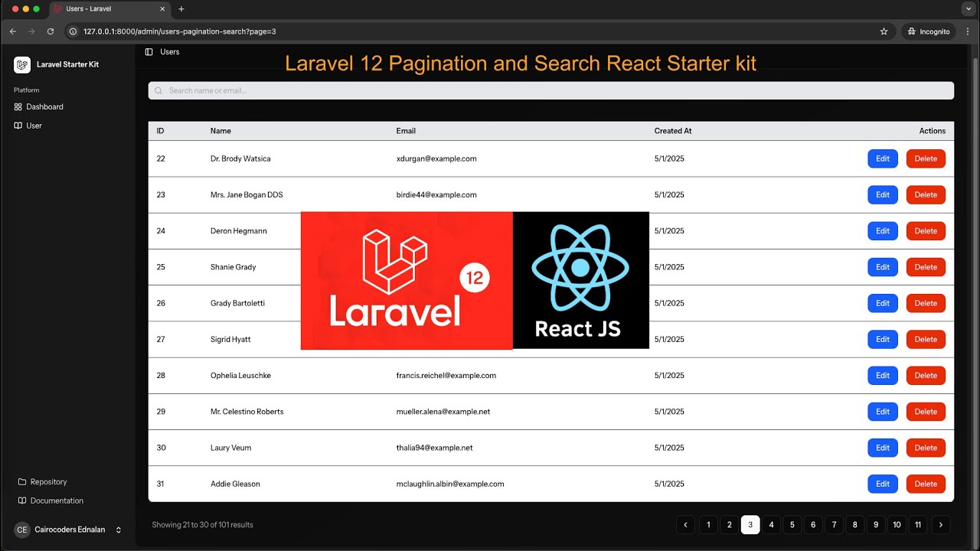Go to pagination page 9
Viewport: 980px width, 551px height.
[876, 525]
